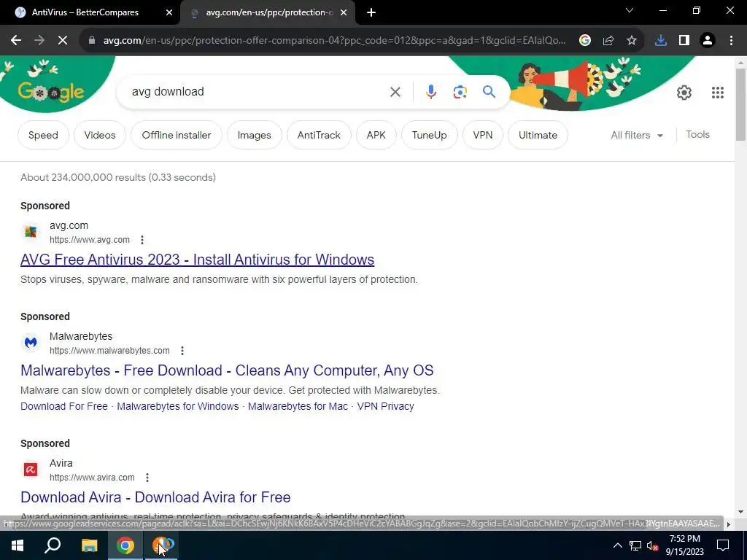Apply the Ultimate filter chip
The height and width of the screenshot is (560, 747).
click(538, 135)
